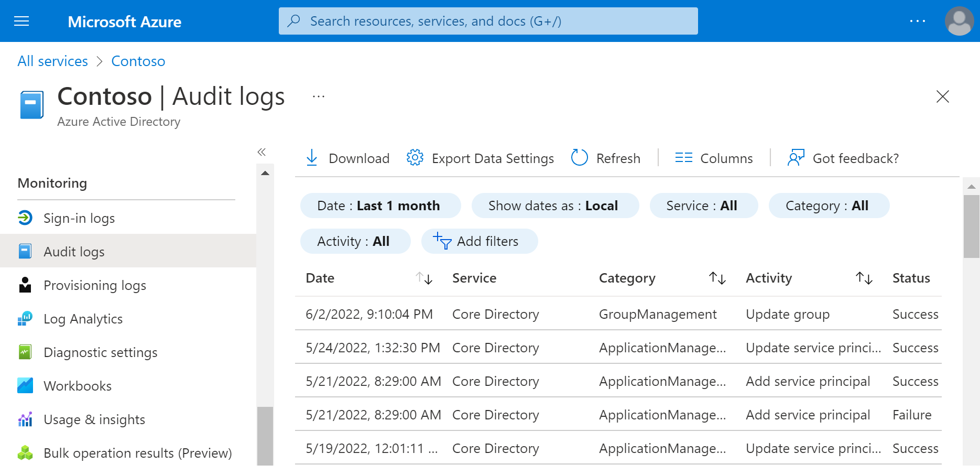Click the Download arrow icon
This screenshot has width=980, height=475.
pyautogui.click(x=312, y=158)
